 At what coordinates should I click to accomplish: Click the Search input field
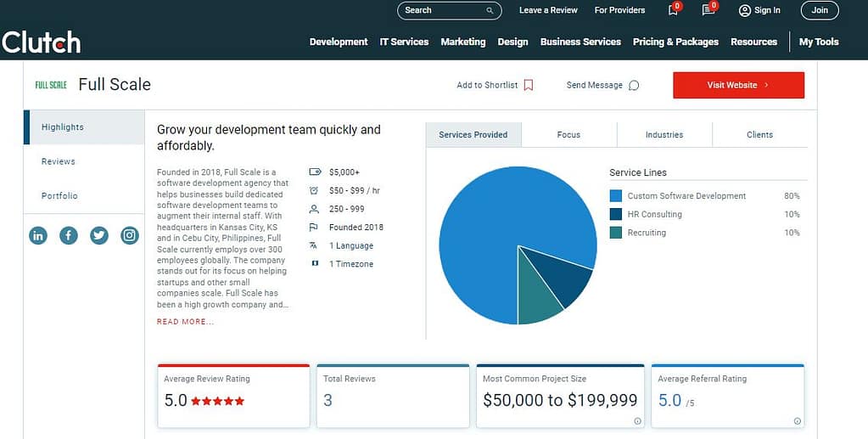(x=441, y=10)
